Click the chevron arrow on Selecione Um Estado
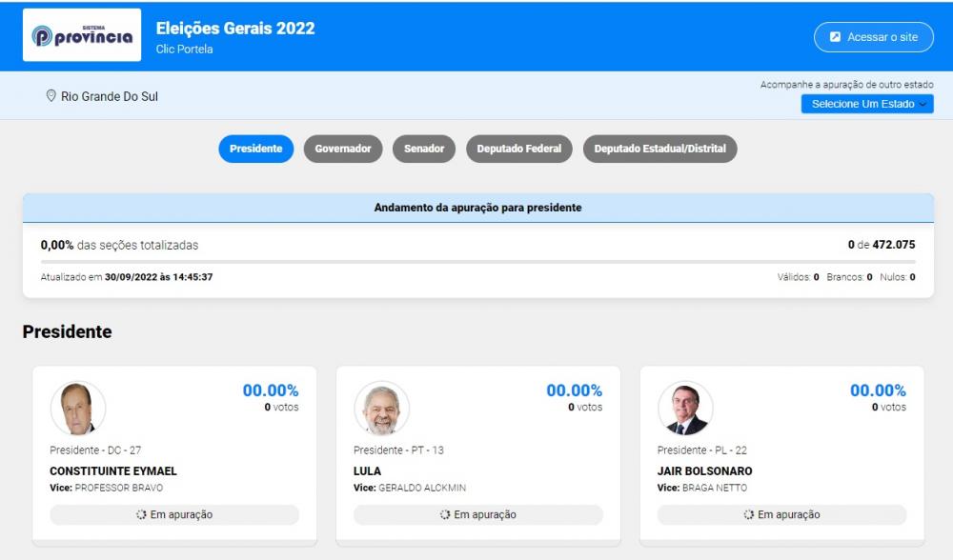Image resolution: width=953 pixels, height=560 pixels. tap(923, 105)
